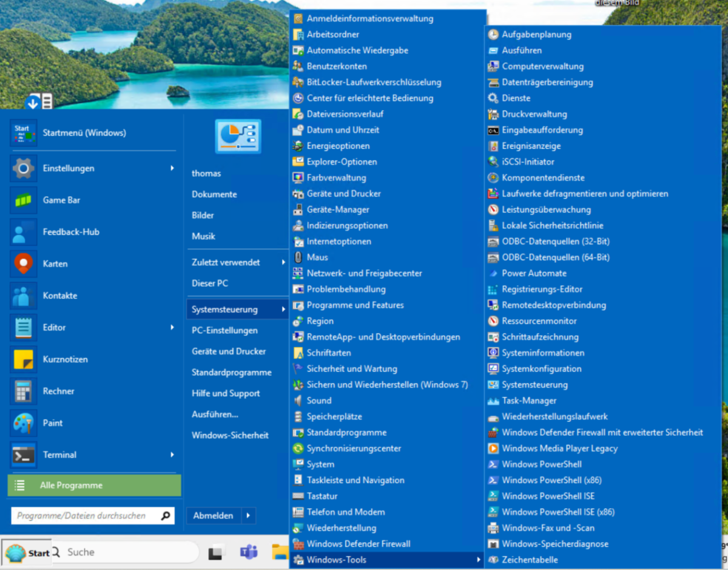Click the search magnifier in start menu
Screen dimensions: 728x570
pyautogui.click(x=166, y=516)
